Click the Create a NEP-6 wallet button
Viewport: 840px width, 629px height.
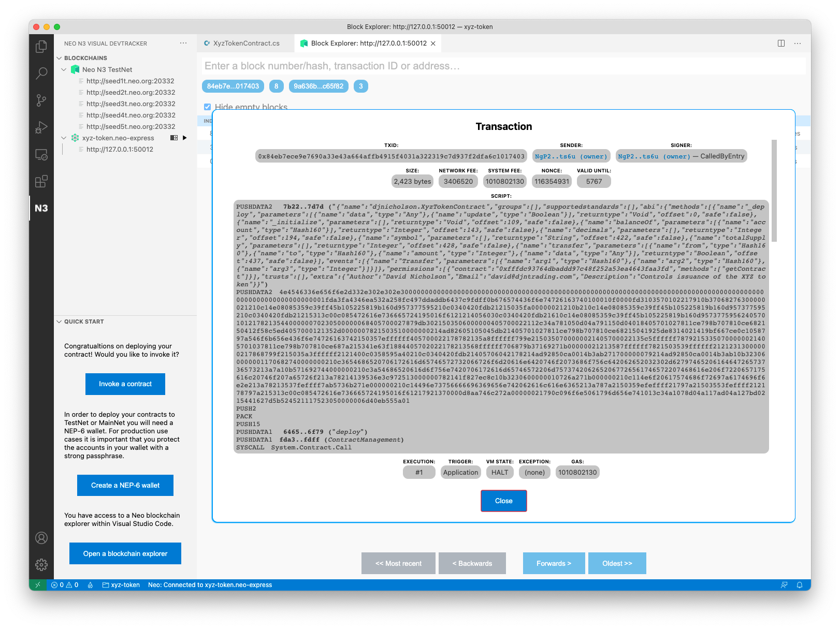(x=125, y=486)
